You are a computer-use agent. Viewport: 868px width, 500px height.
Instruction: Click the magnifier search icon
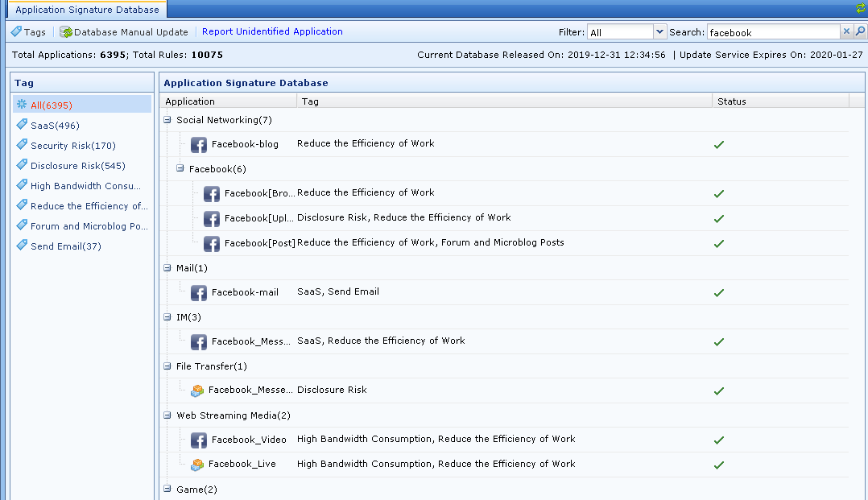860,31
